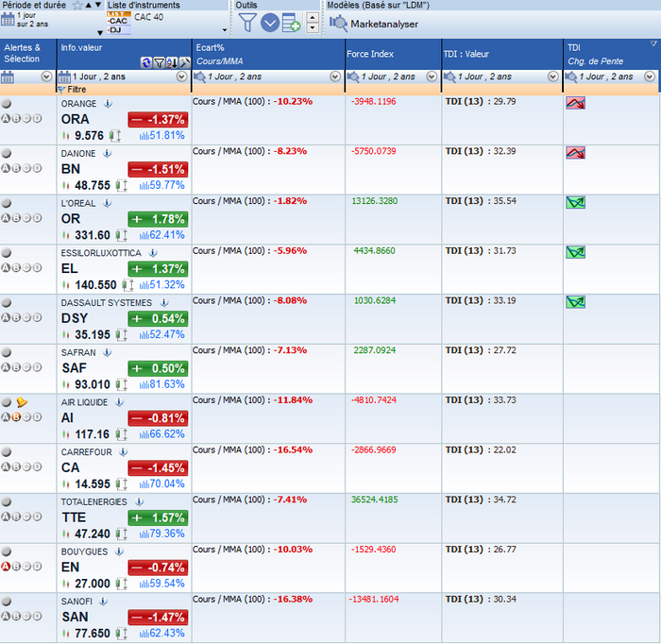Expand the TDI Chg. de Pente period dropdown

[x=650, y=76]
